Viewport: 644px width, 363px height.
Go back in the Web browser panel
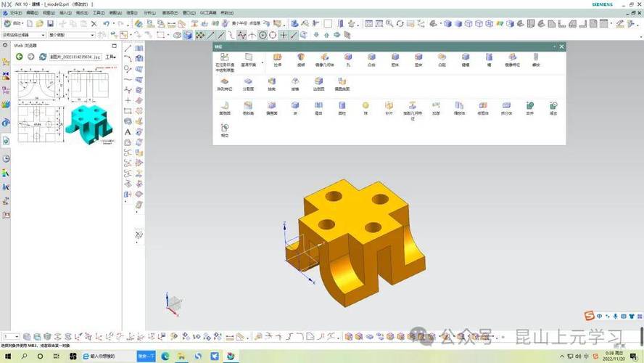(x=20, y=57)
